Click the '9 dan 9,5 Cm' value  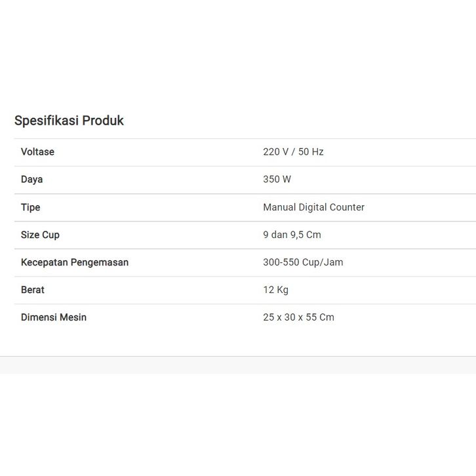coord(292,235)
